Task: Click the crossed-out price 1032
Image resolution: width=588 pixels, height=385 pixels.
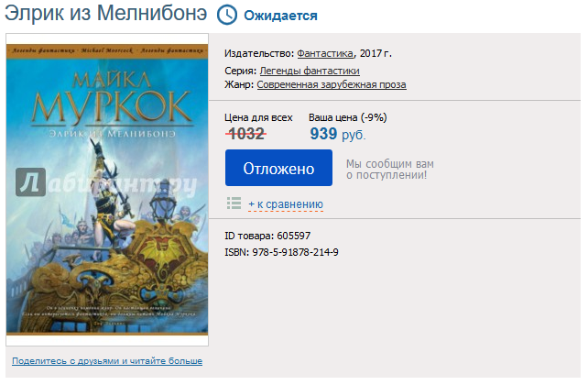Action: pos(246,134)
